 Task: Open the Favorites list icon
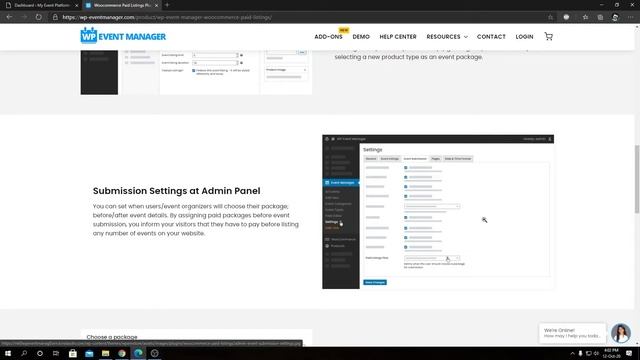click(x=585, y=17)
